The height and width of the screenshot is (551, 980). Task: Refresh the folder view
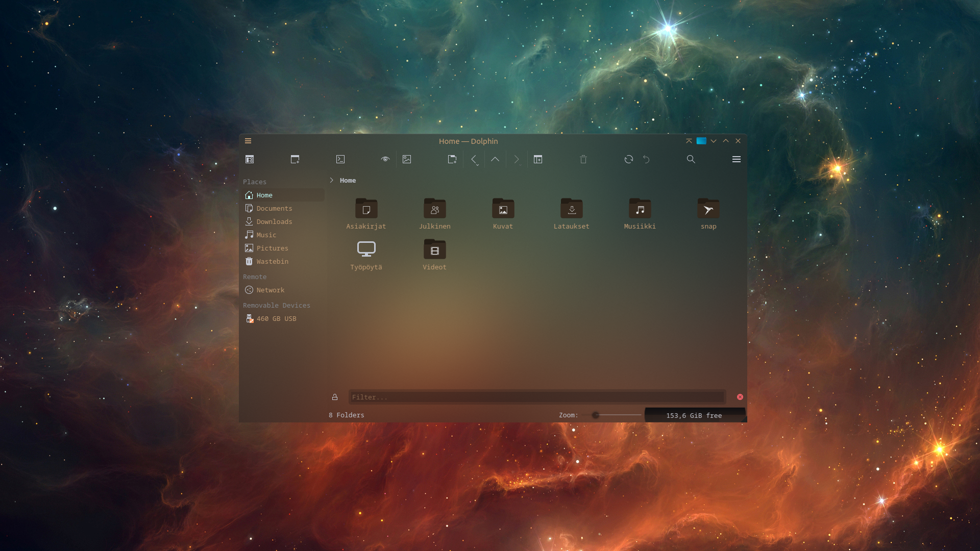click(629, 159)
